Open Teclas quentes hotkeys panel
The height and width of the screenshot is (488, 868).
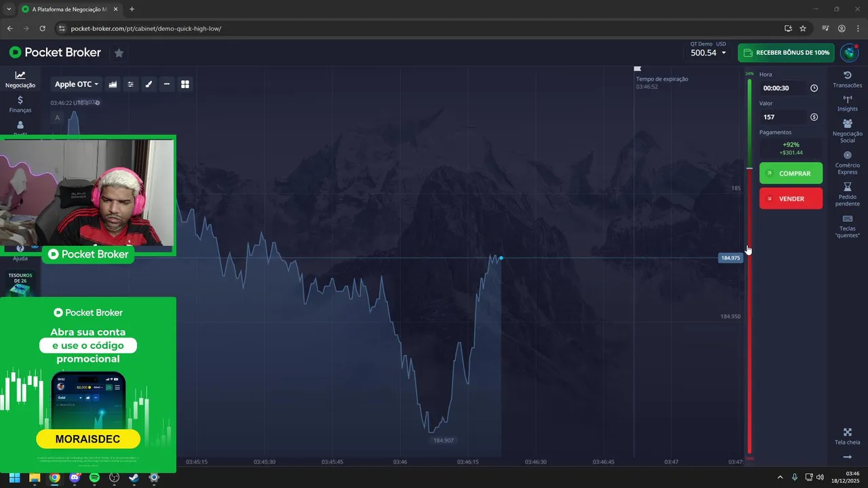[x=847, y=226]
